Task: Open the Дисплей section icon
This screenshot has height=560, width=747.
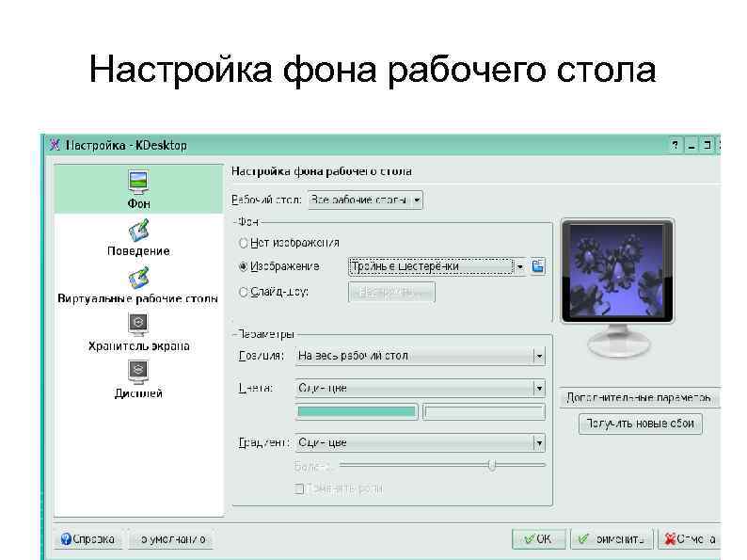Action: click(x=138, y=372)
